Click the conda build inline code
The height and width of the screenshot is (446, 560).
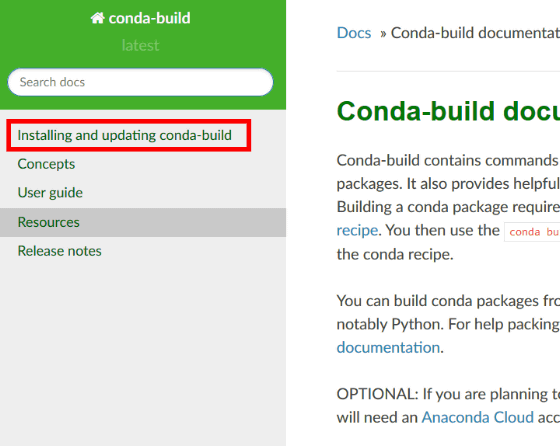coord(532,232)
